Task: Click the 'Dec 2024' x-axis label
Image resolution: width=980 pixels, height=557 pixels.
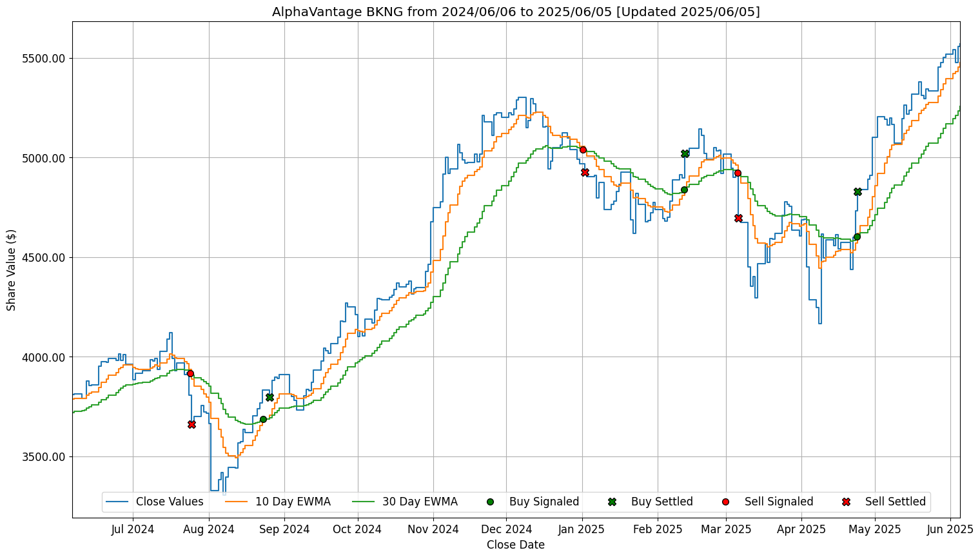Action: pyautogui.click(x=506, y=529)
